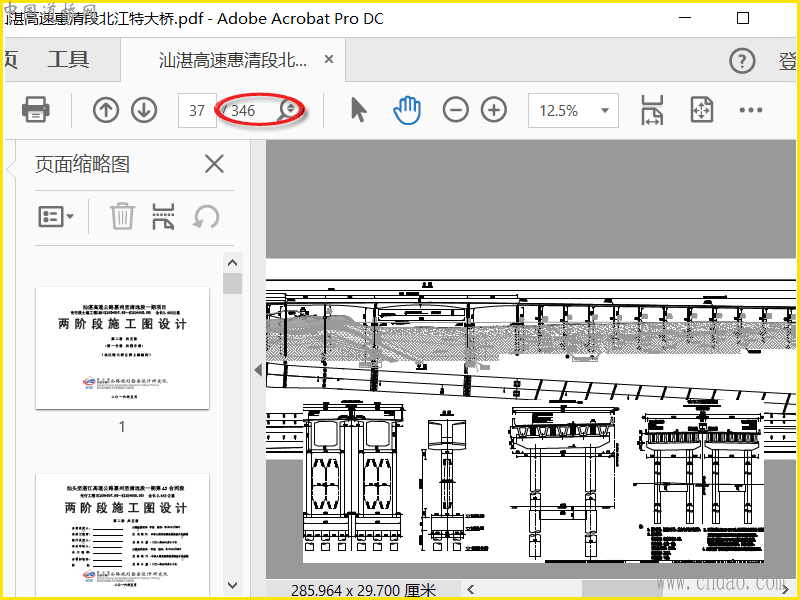The width and height of the screenshot is (800, 600).
Task: Go to previous page with up arrow
Action: pyautogui.click(x=106, y=110)
